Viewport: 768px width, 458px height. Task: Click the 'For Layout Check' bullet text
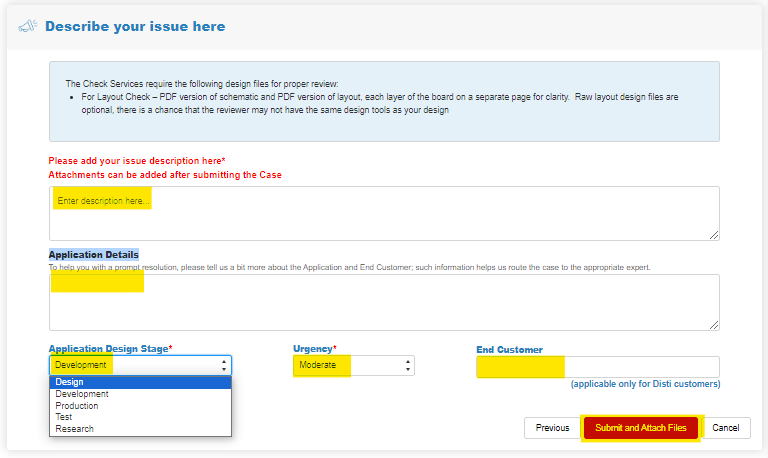coord(380,103)
